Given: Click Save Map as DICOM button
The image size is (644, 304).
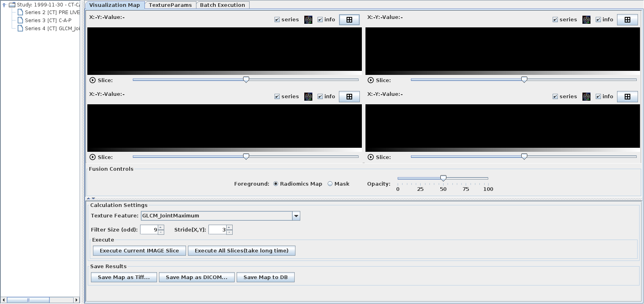Looking at the screenshot, I should 196,277.
